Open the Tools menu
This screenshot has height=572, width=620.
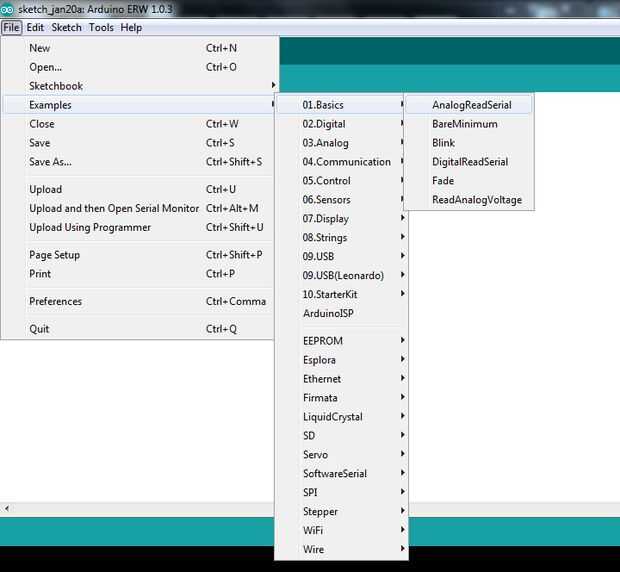click(101, 28)
